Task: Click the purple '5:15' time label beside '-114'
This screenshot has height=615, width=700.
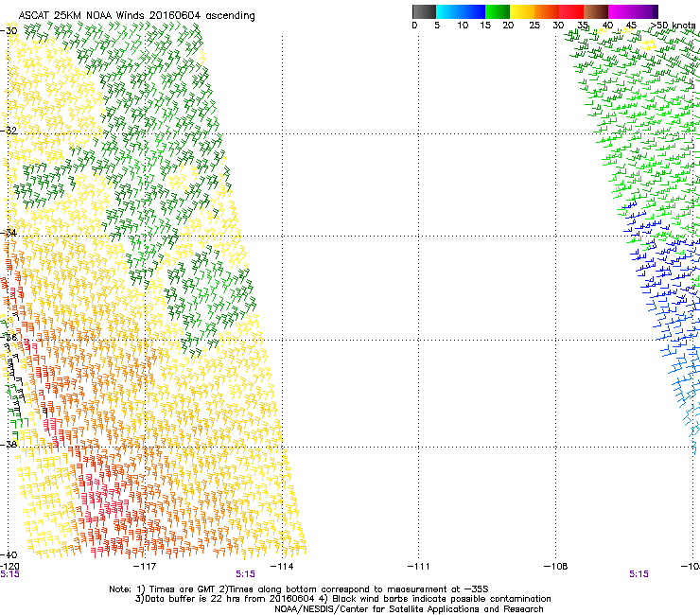Action: 246,574
